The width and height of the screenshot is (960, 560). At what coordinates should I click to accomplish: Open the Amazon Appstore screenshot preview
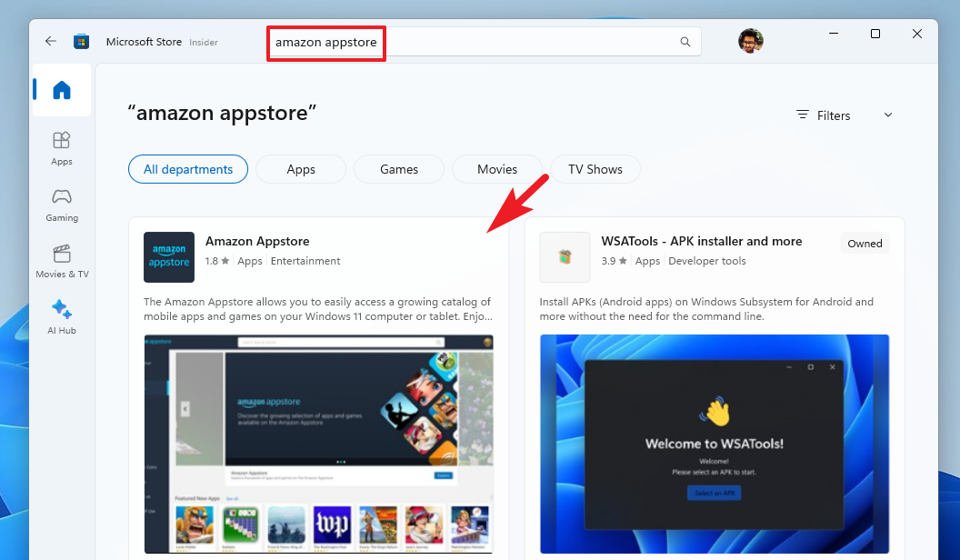[318, 444]
